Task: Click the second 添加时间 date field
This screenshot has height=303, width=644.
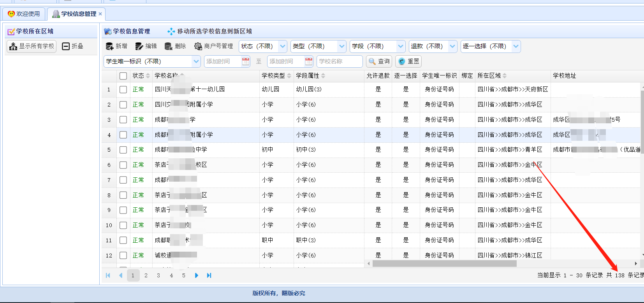Action: coord(286,61)
